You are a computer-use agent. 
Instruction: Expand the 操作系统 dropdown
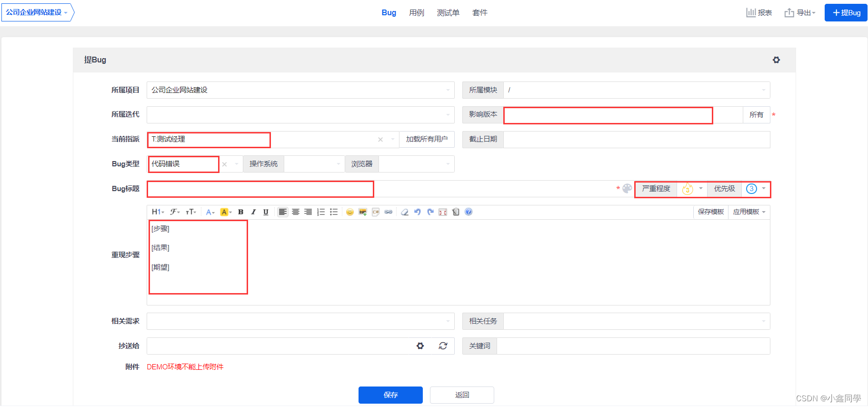coord(314,164)
